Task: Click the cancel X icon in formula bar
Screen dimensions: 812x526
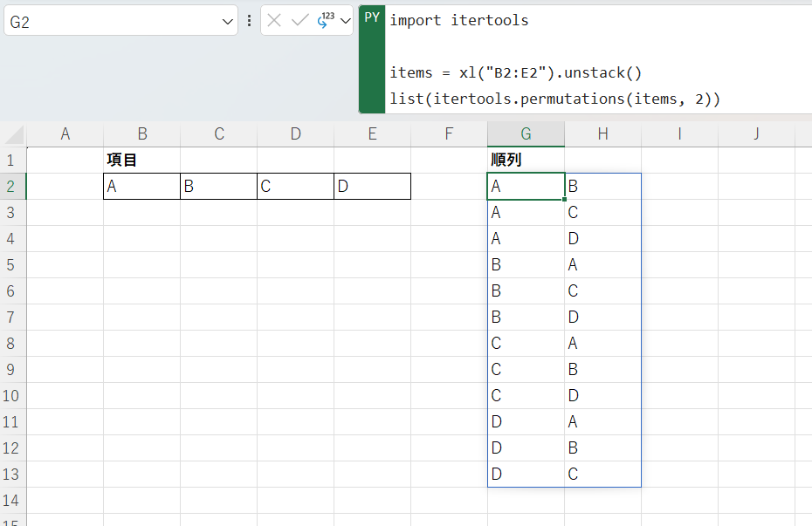Action: [274, 21]
